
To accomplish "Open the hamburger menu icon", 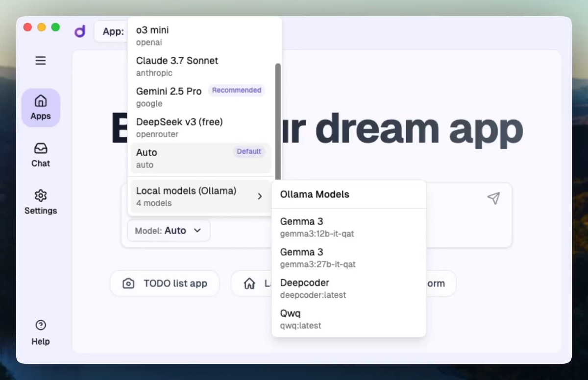I will coord(41,61).
